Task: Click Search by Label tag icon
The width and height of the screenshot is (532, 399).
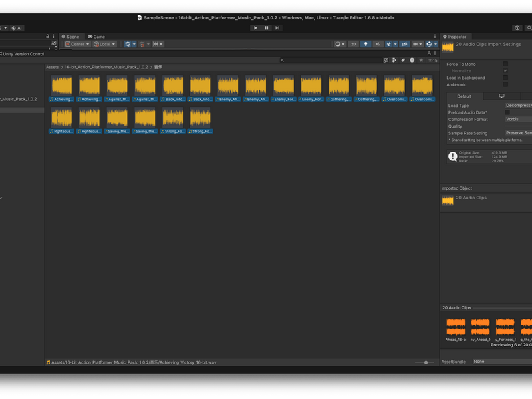Action: point(403,60)
